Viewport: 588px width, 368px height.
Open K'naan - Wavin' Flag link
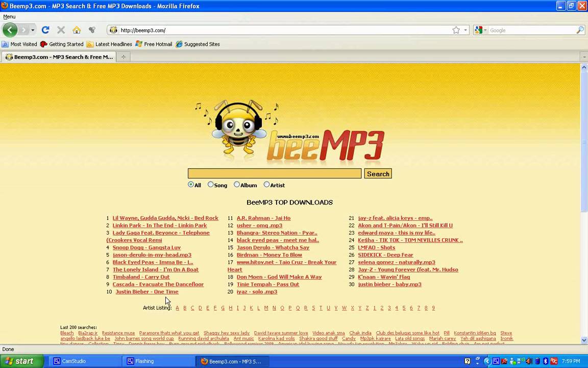point(384,277)
